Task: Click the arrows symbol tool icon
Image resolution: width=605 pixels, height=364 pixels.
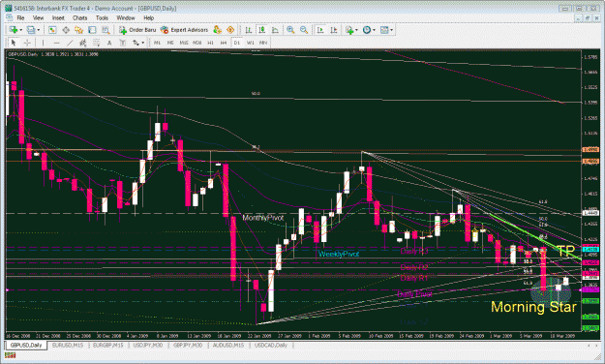Action: point(136,43)
